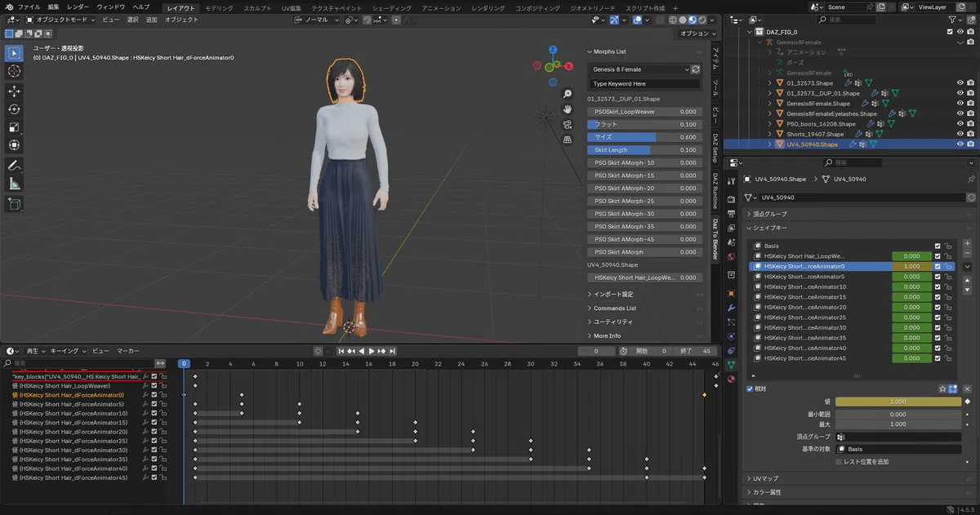Open the オプション dropdown in viewport

pyautogui.click(x=697, y=33)
